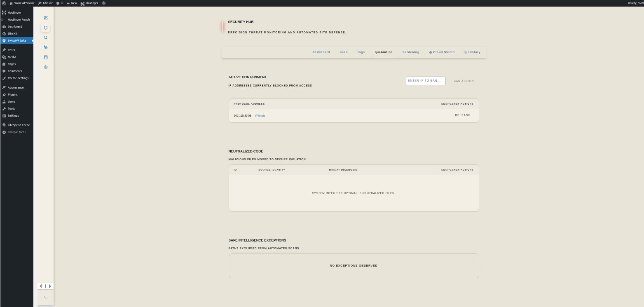This screenshot has width=644, height=307.
Task: Click the comments bubble icon in admin bar
Action: (59, 3)
